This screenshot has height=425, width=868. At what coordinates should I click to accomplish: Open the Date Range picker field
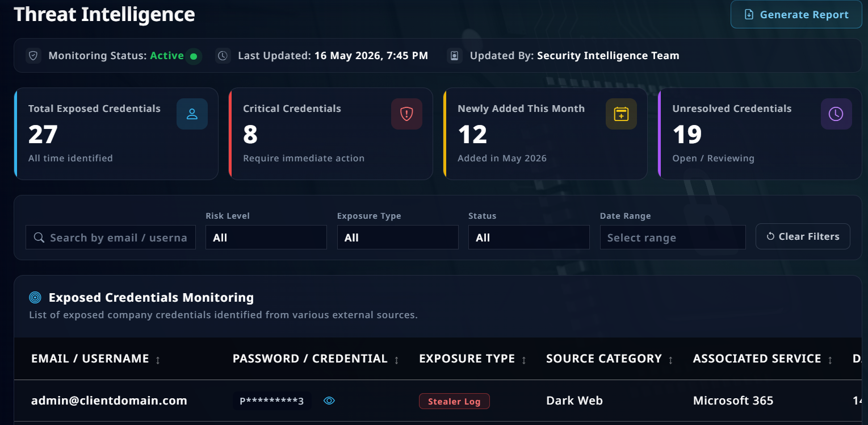673,238
